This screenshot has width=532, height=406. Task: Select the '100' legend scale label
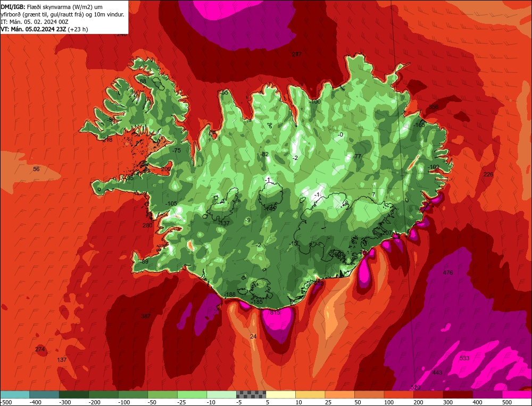click(389, 402)
